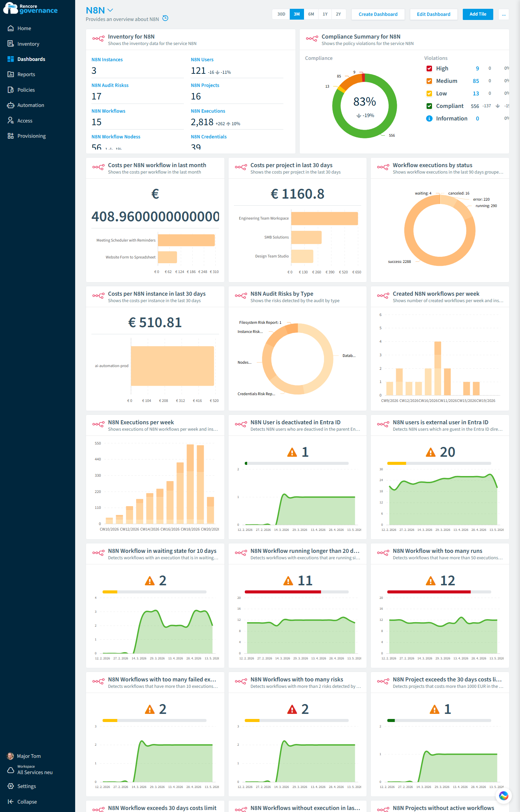Click the red warning icon on too many risks tile
The width and height of the screenshot is (520, 812).
pos(292,709)
